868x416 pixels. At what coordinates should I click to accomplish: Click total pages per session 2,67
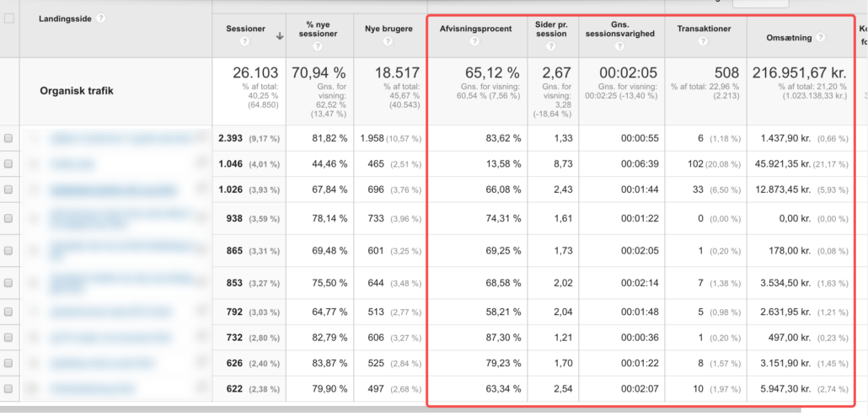(557, 73)
